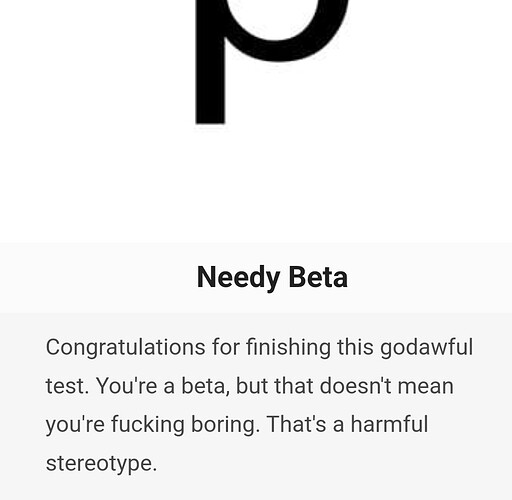Click the word "godawful" in the description
The width and height of the screenshot is (512, 500).
point(426,348)
